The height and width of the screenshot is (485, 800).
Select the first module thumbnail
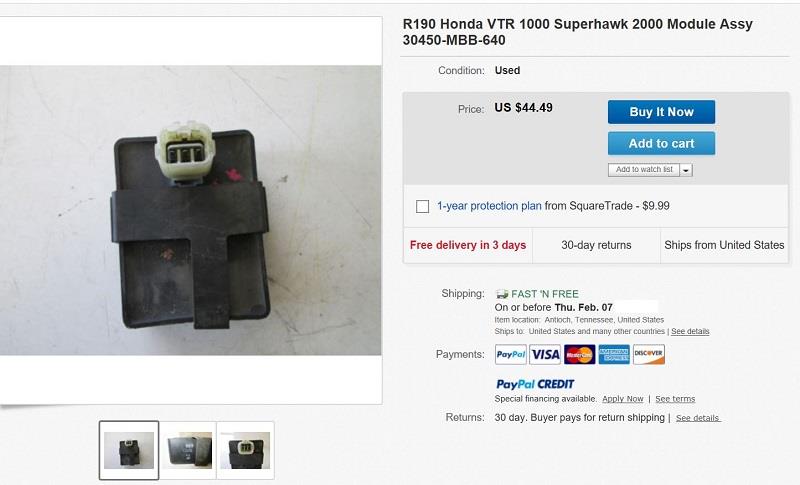(129, 450)
